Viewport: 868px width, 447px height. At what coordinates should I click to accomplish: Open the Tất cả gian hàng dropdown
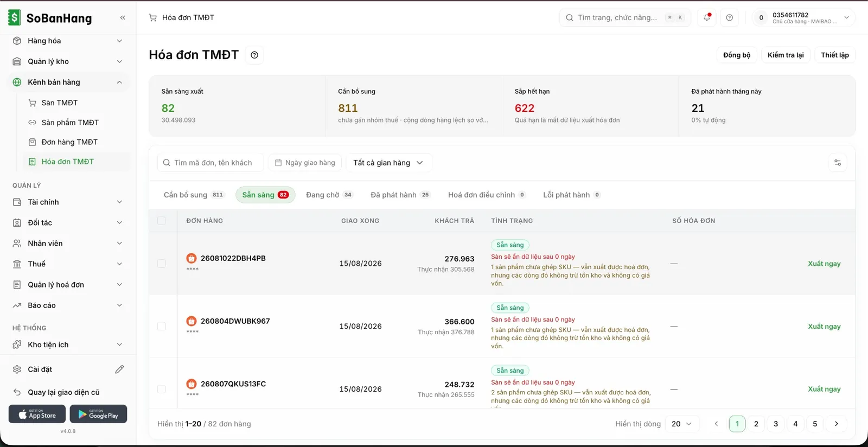[x=388, y=163]
